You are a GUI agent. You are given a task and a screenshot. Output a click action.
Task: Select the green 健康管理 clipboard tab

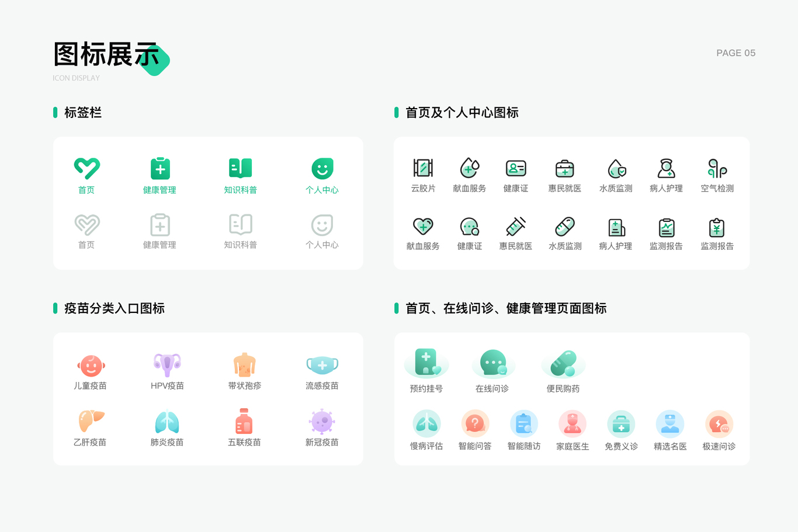(160, 169)
